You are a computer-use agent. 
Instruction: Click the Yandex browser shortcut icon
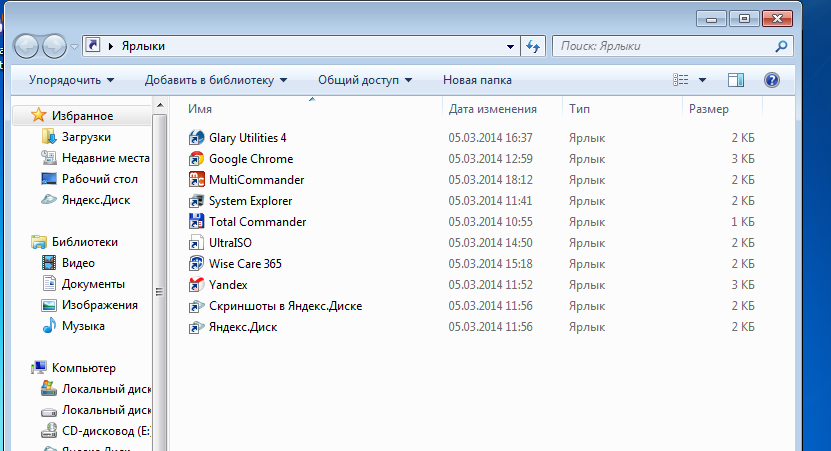196,285
